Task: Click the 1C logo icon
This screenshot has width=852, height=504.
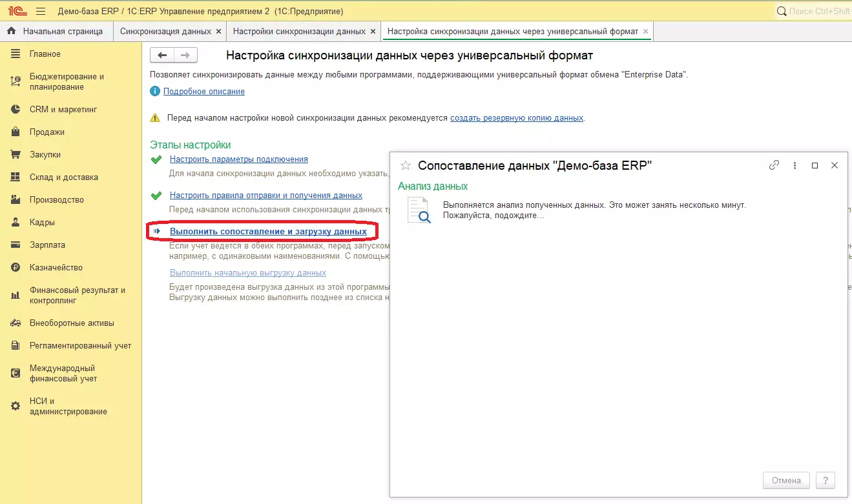Action: coord(17,12)
